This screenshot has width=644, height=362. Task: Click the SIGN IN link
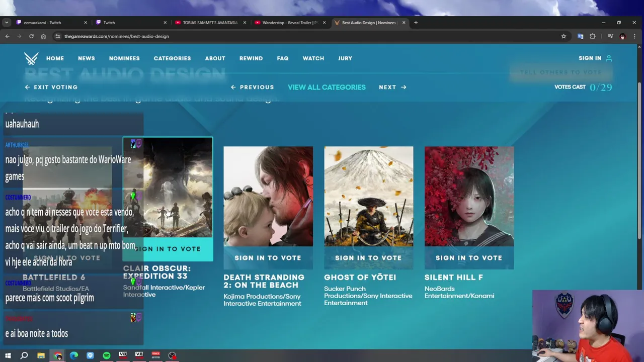tap(590, 58)
